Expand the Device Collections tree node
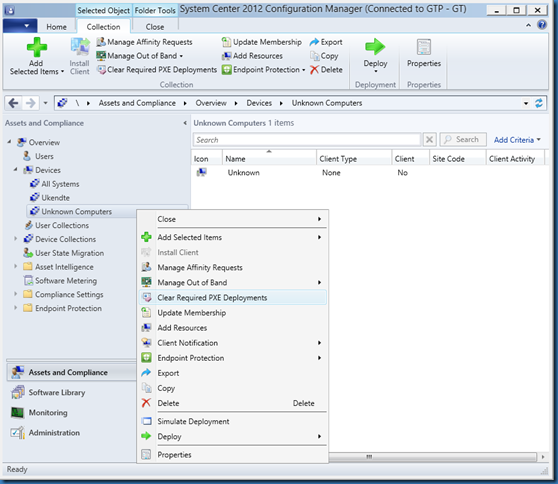The height and width of the screenshot is (484, 558). click(16, 238)
